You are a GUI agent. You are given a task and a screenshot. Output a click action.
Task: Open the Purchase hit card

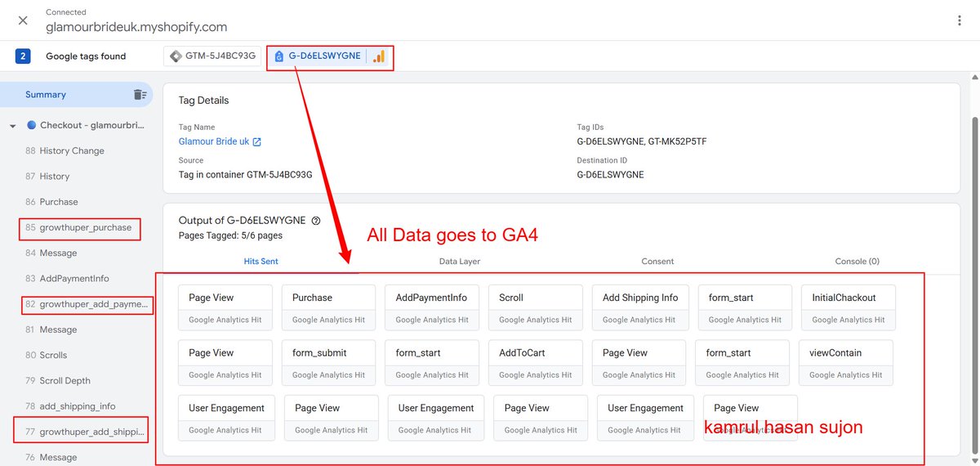[328, 307]
